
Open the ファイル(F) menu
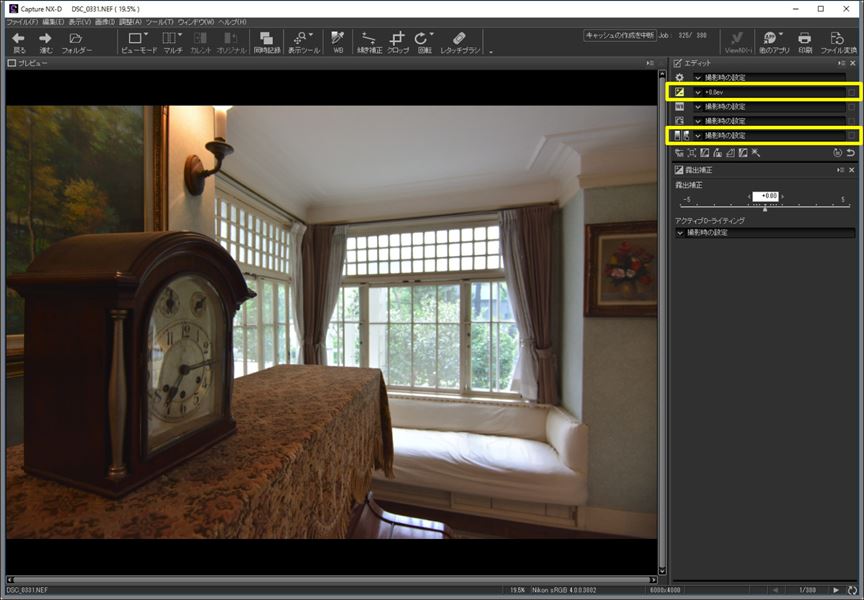(x=22, y=22)
